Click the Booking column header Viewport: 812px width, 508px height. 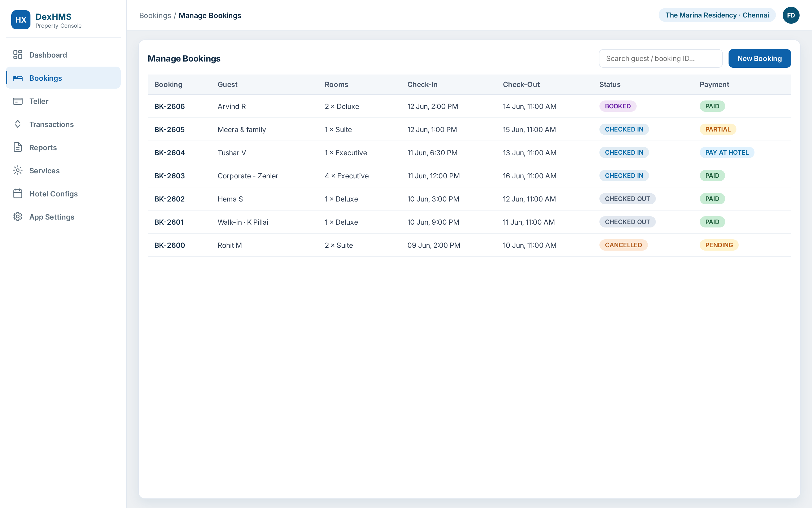168,84
